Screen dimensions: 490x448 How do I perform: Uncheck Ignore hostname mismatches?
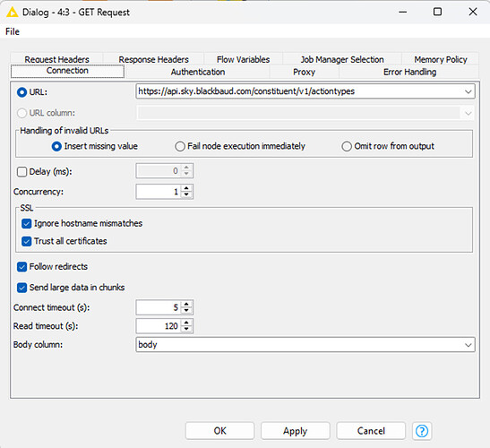click(27, 223)
